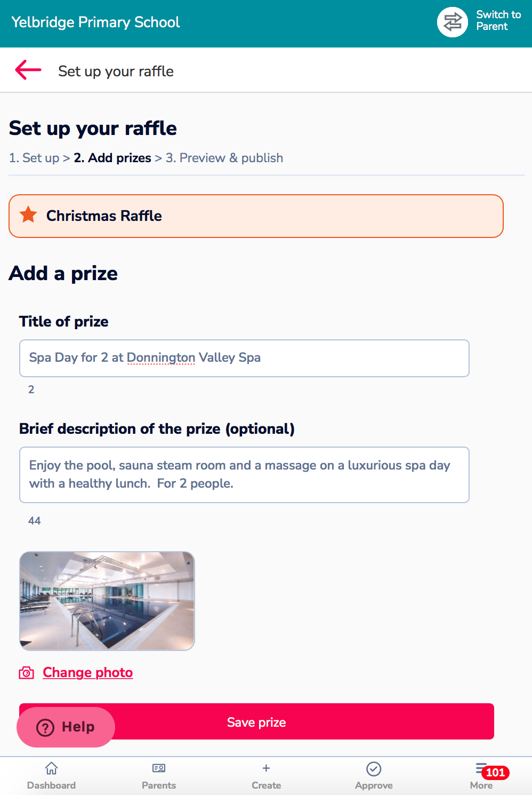Click into the Title of prize field
Image resolution: width=532 pixels, height=795 pixels.
[244, 358]
